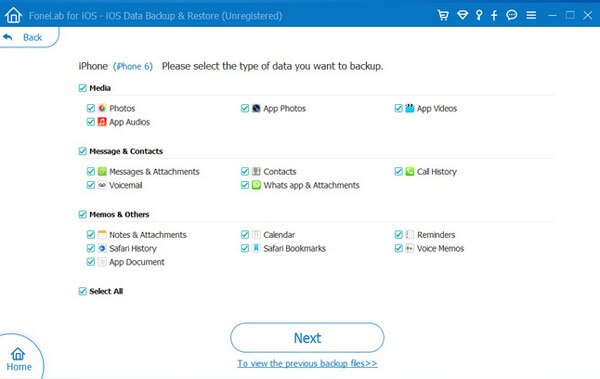Viewport: 600px width, 379px height.
Task: Click the Photos app icon
Action: 102,108
